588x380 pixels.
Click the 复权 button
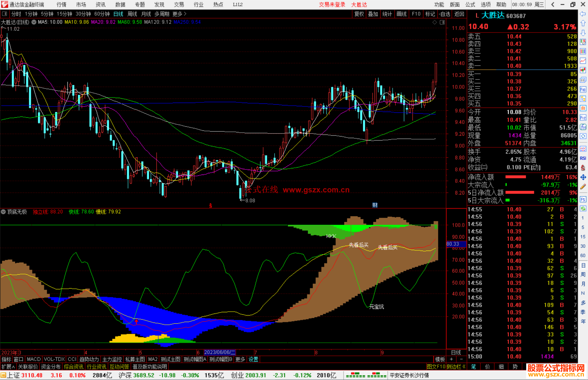tap(359, 14)
